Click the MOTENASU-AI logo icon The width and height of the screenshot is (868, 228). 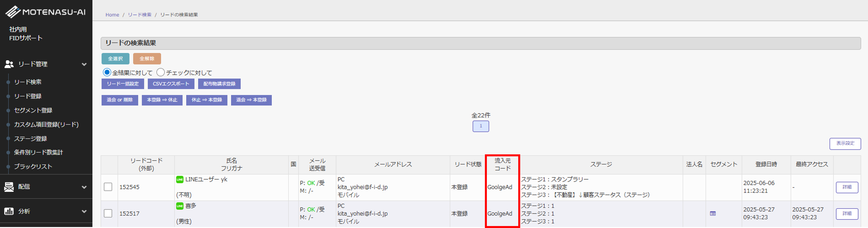click(x=13, y=12)
